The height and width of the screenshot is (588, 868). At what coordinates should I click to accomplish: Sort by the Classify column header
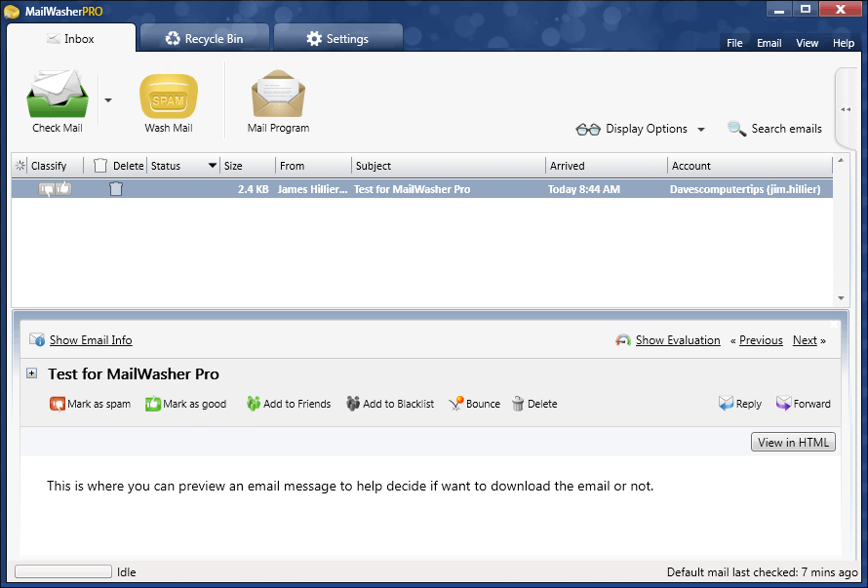(49, 166)
